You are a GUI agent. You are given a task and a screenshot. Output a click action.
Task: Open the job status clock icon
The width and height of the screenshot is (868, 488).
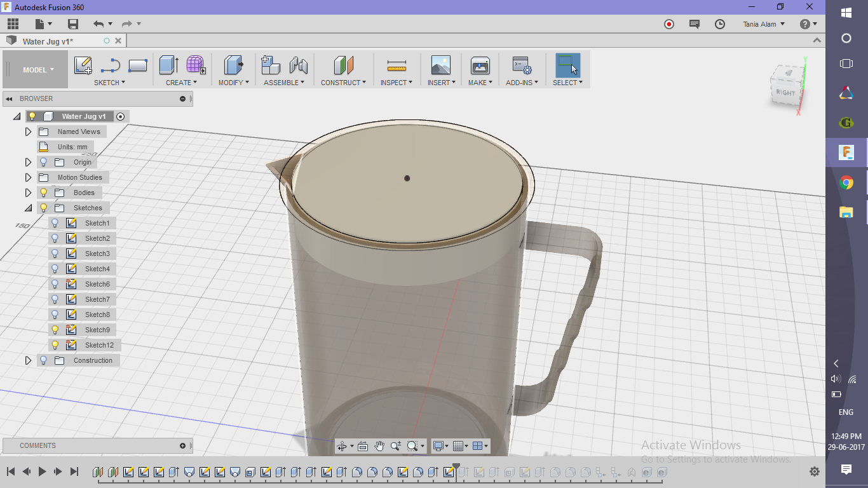point(720,24)
